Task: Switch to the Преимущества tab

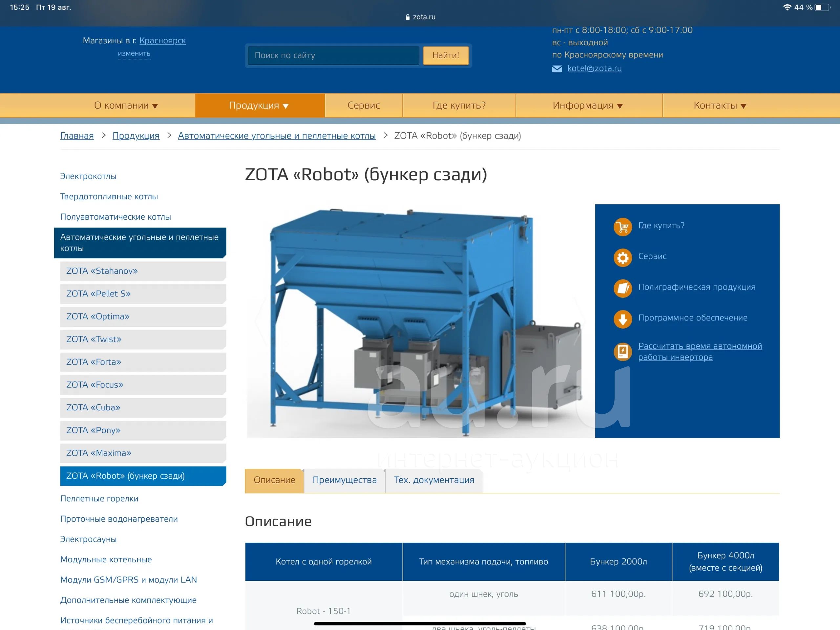Action: coord(345,480)
